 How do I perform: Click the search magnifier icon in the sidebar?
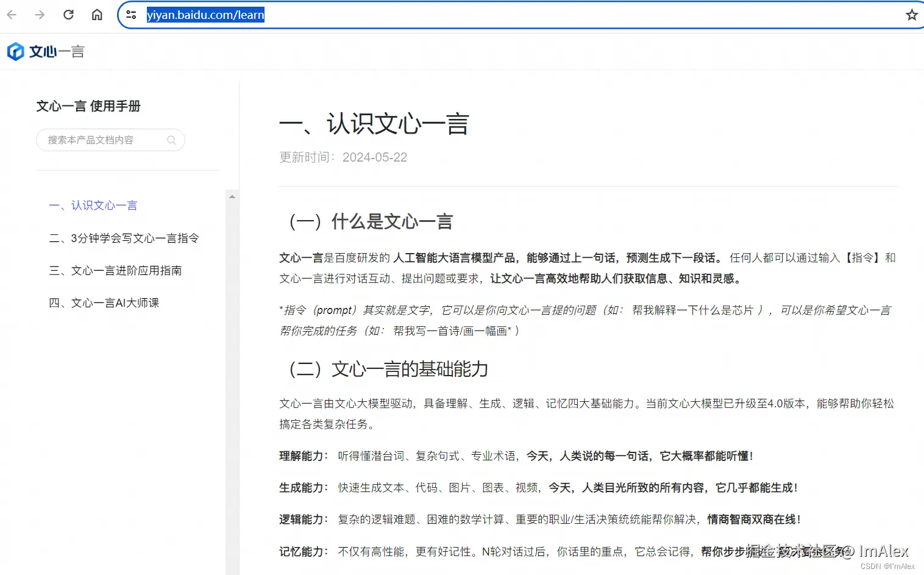pyautogui.click(x=171, y=140)
